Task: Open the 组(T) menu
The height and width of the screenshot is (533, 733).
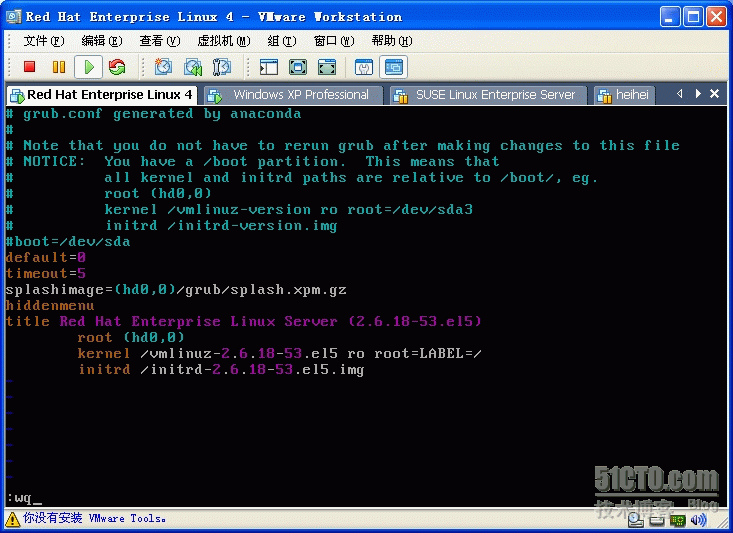Action: coord(281,41)
